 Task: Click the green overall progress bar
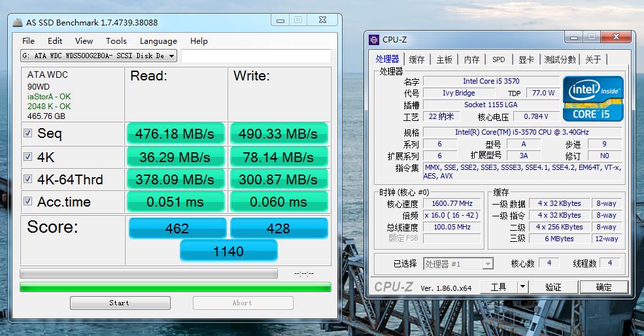point(175,287)
